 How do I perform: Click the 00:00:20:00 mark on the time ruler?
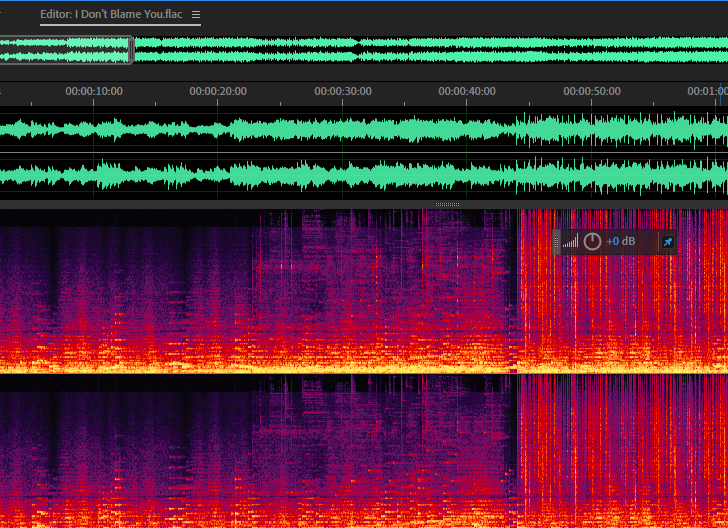(218, 91)
